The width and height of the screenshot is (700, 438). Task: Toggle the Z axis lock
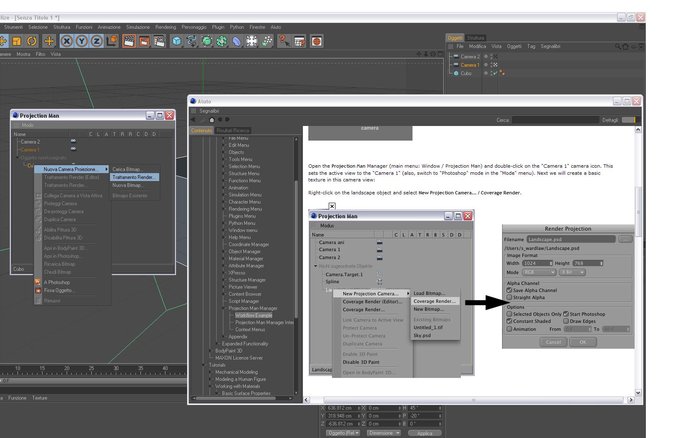[96, 42]
